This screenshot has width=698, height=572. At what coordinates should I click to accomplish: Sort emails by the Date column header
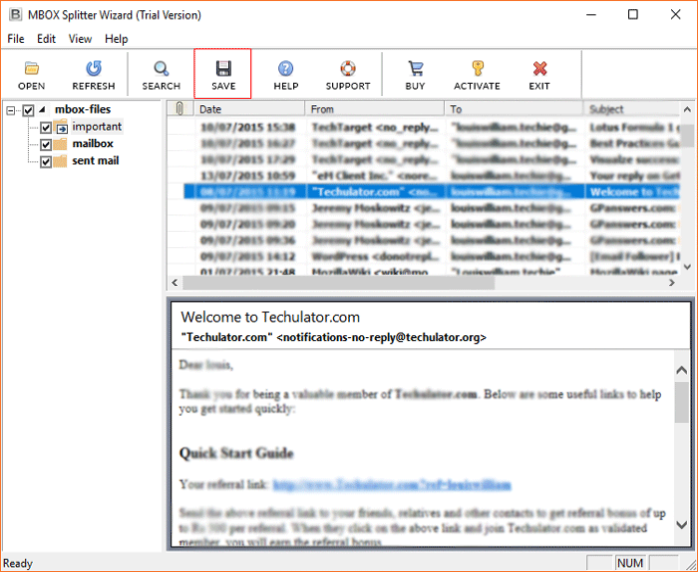click(x=250, y=109)
